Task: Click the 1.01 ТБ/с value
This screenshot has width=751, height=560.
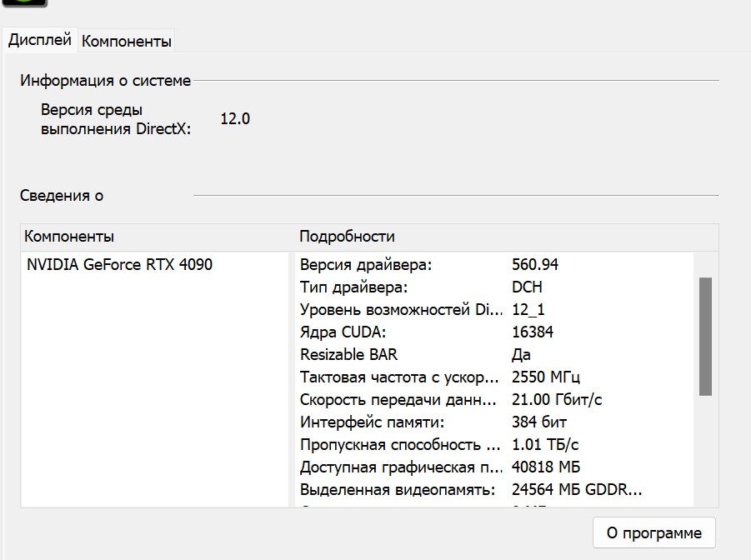Action: 545,444
